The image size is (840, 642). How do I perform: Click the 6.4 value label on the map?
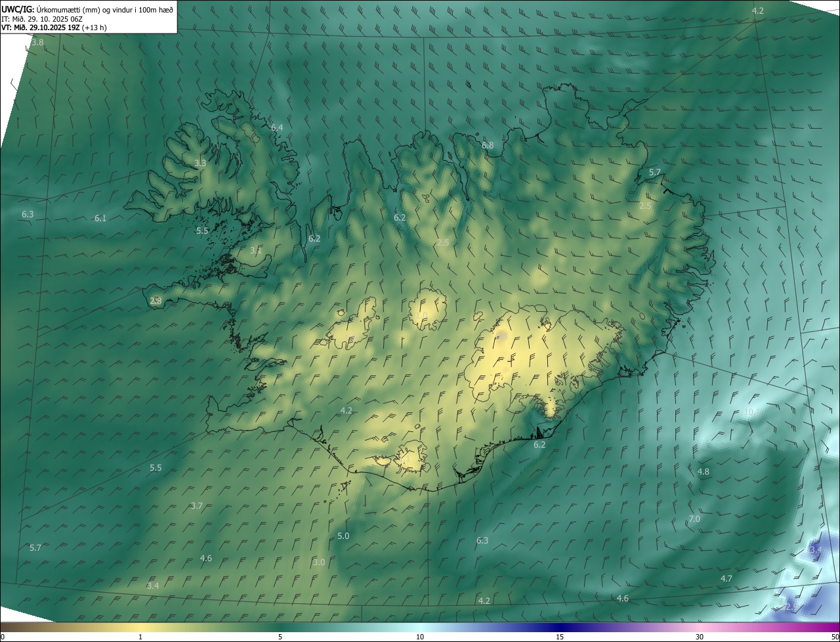(277, 127)
